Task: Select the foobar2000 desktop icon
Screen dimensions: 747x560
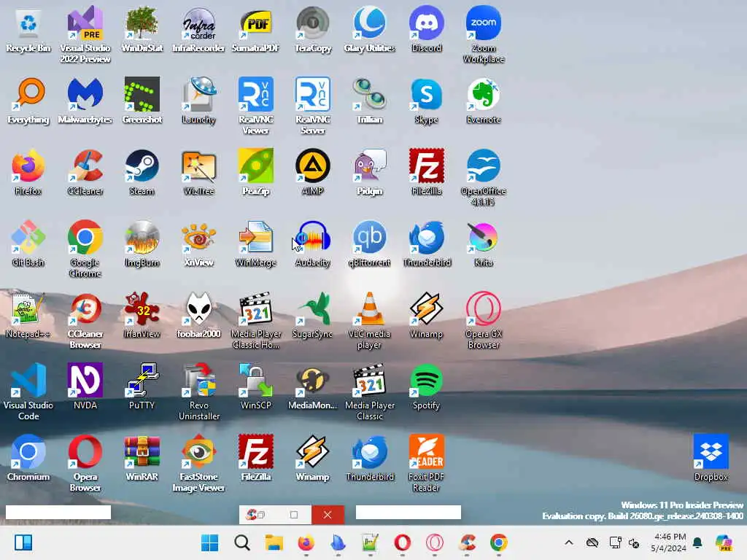Action: 198,315
